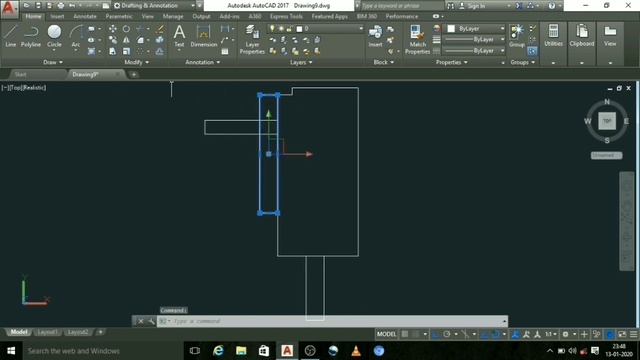Switch to the Layout1 tab

coord(47,332)
